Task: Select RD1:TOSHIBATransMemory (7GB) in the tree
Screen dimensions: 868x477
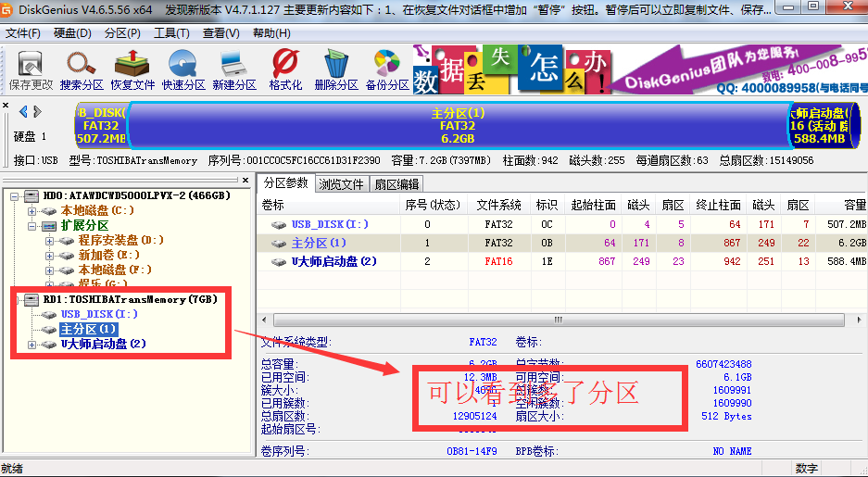Action: 130,299
